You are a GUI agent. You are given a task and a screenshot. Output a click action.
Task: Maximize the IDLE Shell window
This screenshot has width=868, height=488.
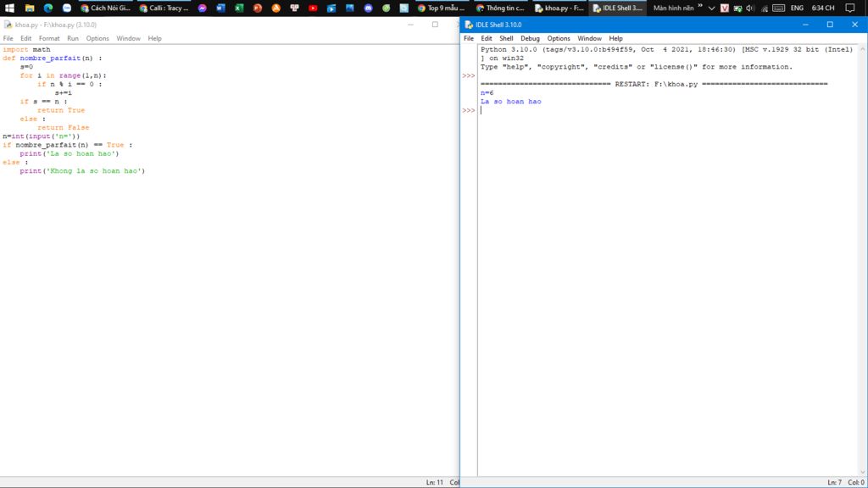click(x=830, y=25)
